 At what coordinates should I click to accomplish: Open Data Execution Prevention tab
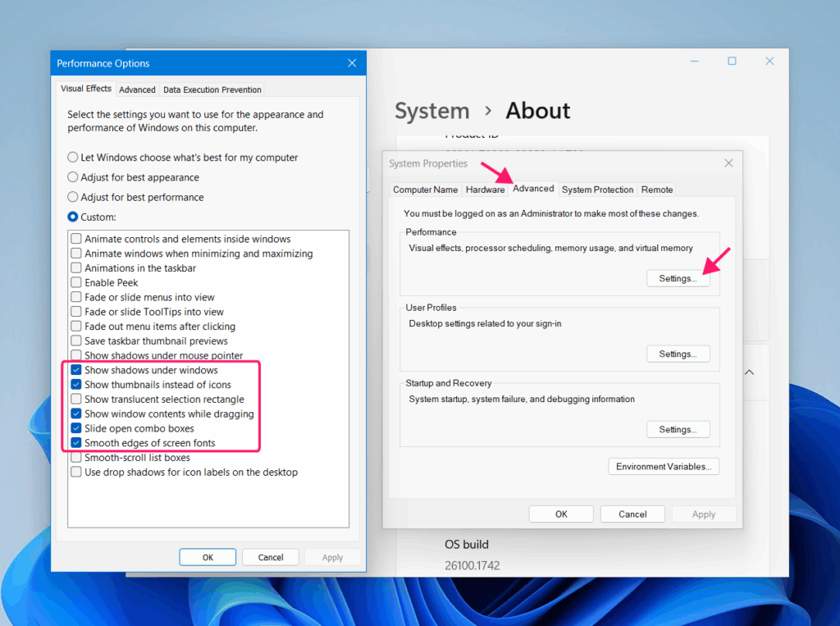coord(212,89)
